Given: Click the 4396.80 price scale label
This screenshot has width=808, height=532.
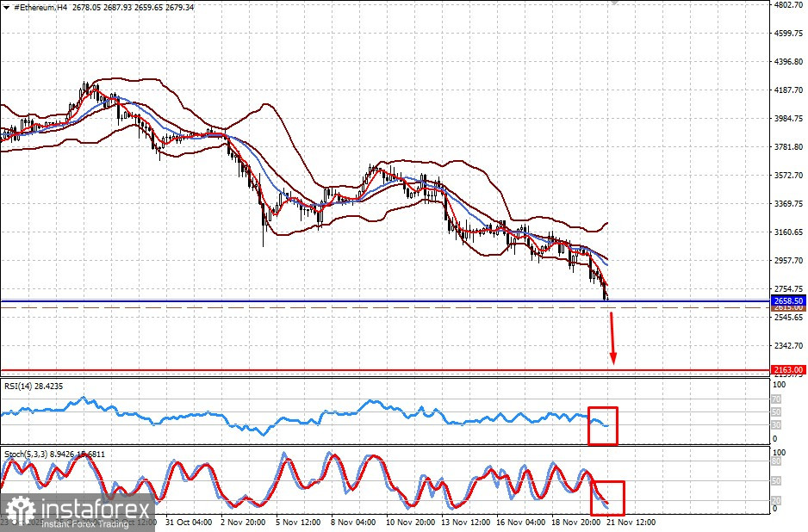Looking at the screenshot, I should point(788,61).
